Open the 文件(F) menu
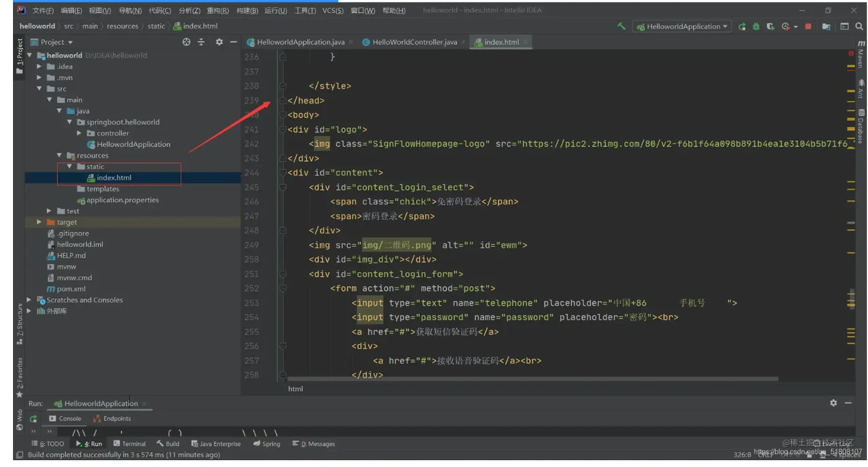The width and height of the screenshot is (868, 467). point(42,11)
